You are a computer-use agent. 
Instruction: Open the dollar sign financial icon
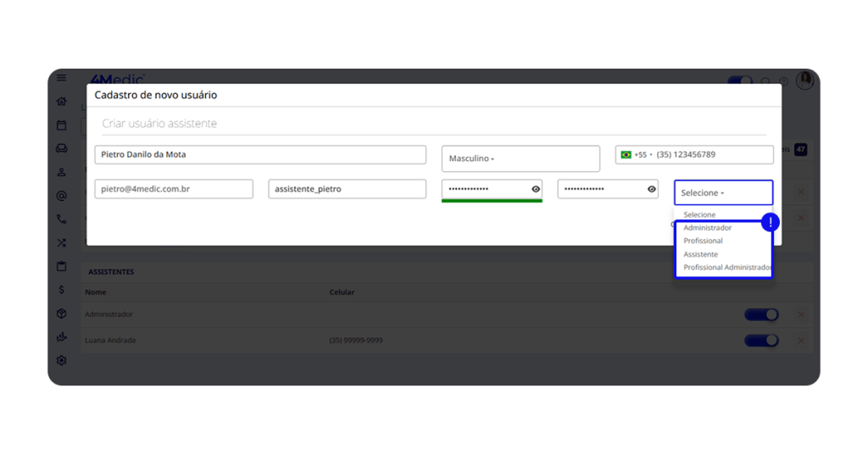(x=61, y=290)
